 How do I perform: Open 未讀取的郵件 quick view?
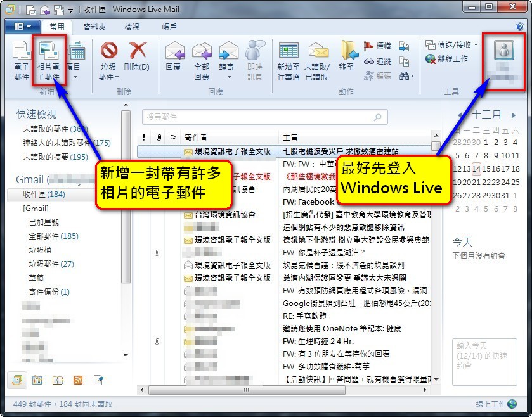(55, 129)
